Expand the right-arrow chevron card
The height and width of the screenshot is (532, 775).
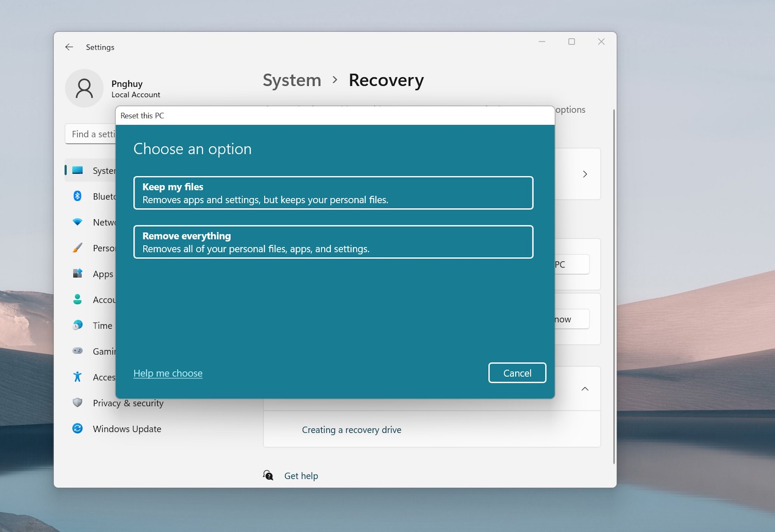pos(585,174)
